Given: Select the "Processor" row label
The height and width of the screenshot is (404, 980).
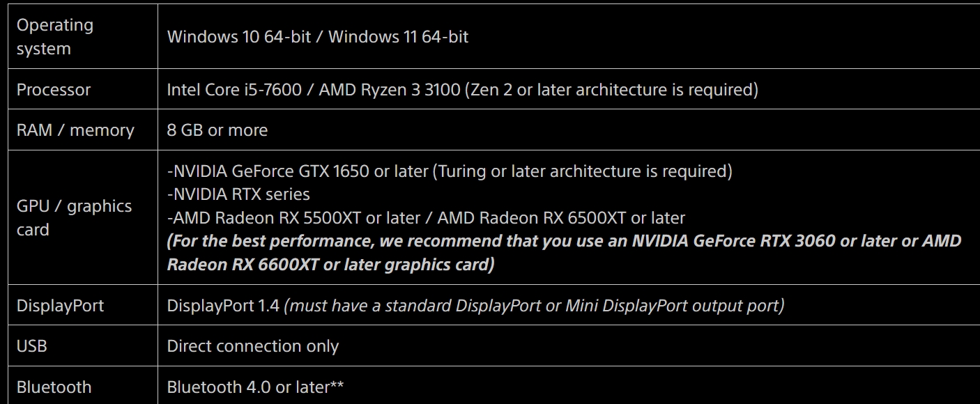Looking at the screenshot, I should click(x=54, y=90).
